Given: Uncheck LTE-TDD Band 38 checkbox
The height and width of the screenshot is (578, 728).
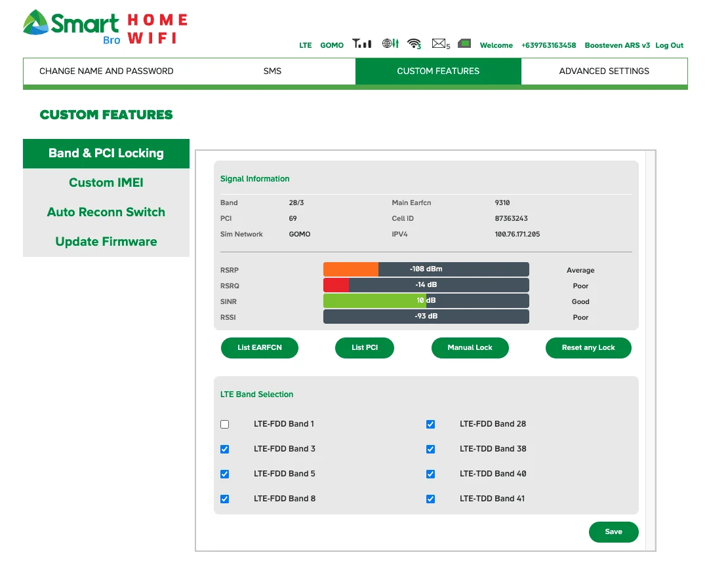Looking at the screenshot, I should [430, 450].
